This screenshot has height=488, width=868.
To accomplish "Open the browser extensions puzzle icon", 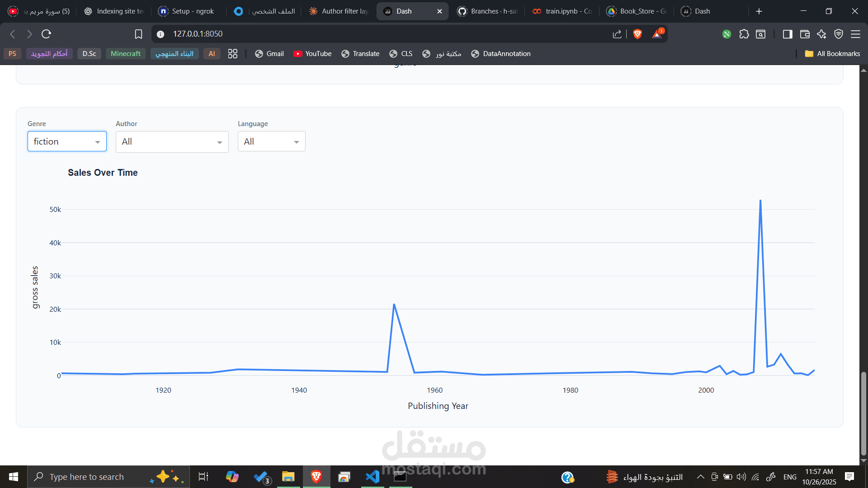I will (x=744, y=34).
